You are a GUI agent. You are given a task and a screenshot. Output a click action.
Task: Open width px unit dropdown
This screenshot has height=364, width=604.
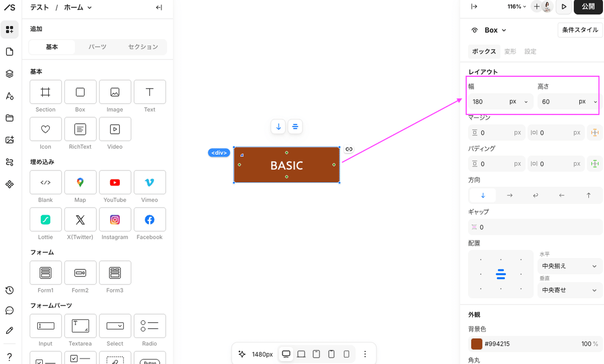coord(519,102)
